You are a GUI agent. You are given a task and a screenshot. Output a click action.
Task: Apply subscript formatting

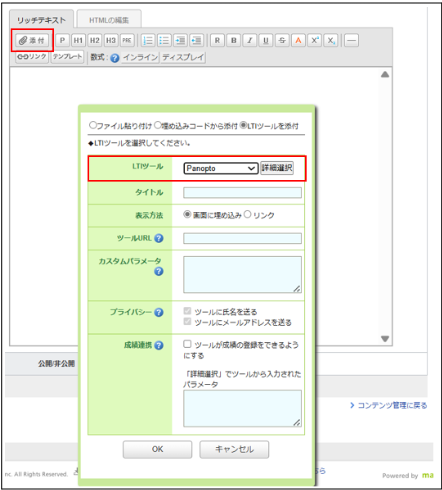pyautogui.click(x=331, y=40)
